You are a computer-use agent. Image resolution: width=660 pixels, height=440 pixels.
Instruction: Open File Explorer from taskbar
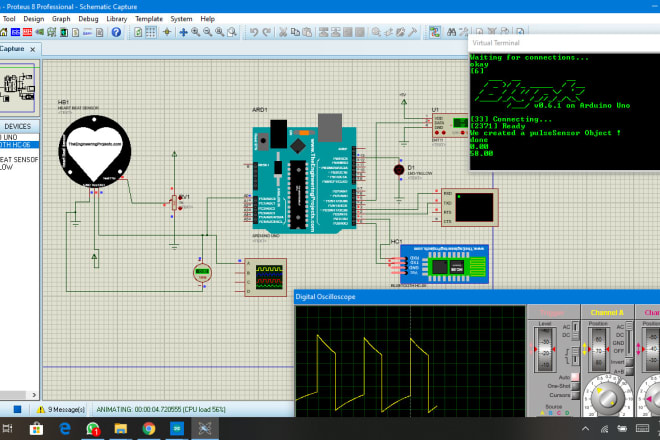coord(120,429)
